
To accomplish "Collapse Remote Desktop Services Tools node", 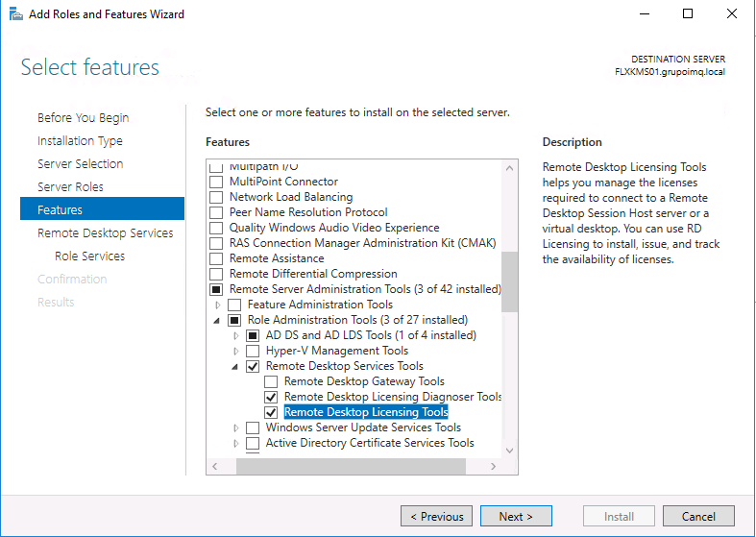I will [235, 367].
